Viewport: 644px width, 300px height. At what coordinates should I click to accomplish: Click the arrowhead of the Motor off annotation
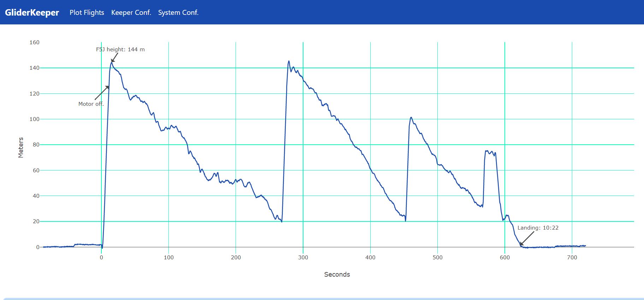coord(108,87)
